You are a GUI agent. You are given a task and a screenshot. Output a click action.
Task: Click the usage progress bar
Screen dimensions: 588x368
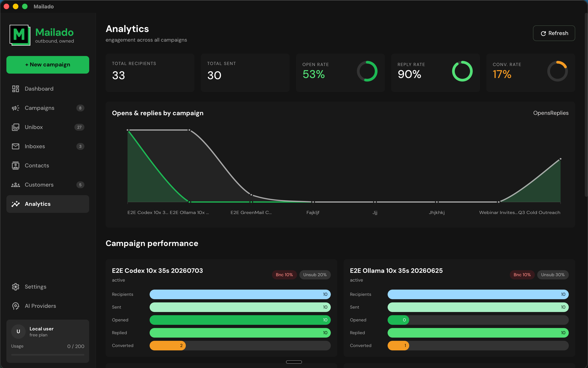tap(48, 355)
